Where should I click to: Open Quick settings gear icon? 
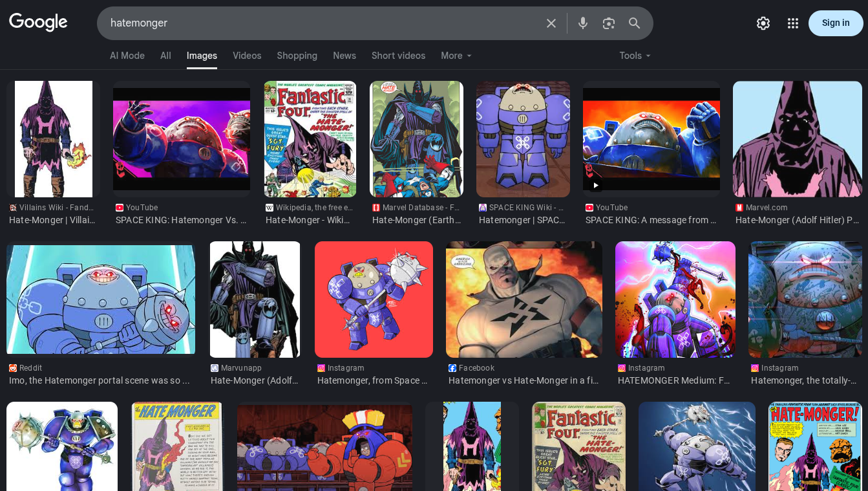763,23
